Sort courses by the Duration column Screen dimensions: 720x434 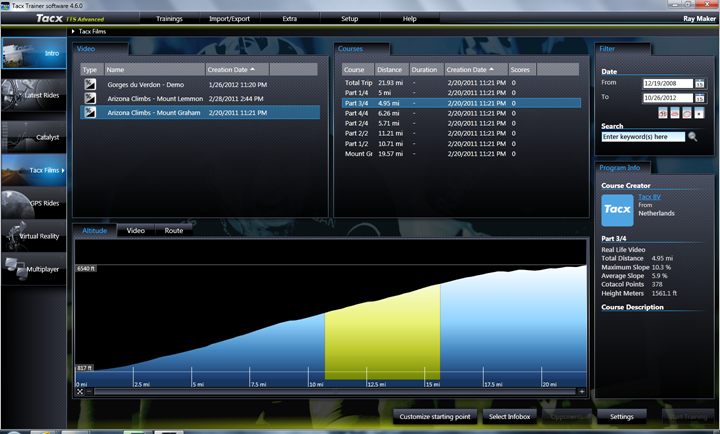pyautogui.click(x=427, y=69)
